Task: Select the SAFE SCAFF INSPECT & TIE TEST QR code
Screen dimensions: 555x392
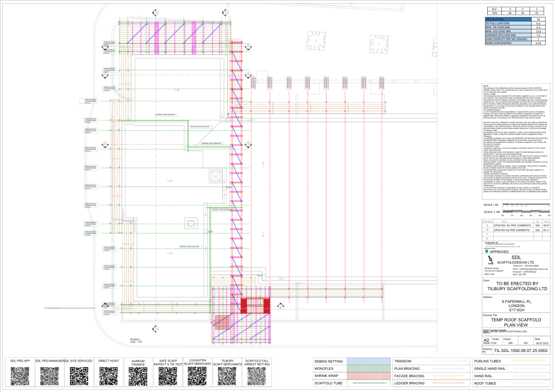Action: pyautogui.click(x=168, y=376)
